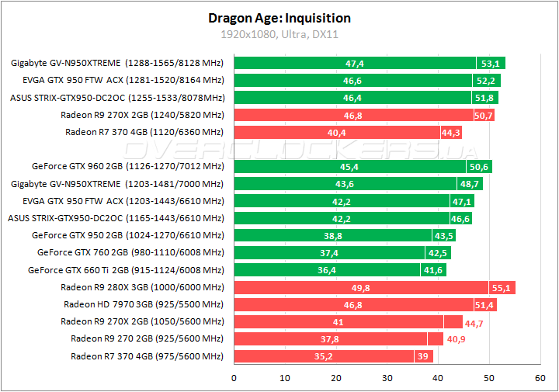Click the 53,1 value on the top green bar
559x392 pixels.
[491, 64]
